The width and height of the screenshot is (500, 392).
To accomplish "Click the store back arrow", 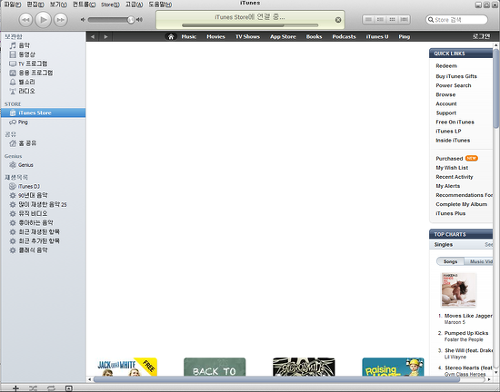I will coord(93,37).
